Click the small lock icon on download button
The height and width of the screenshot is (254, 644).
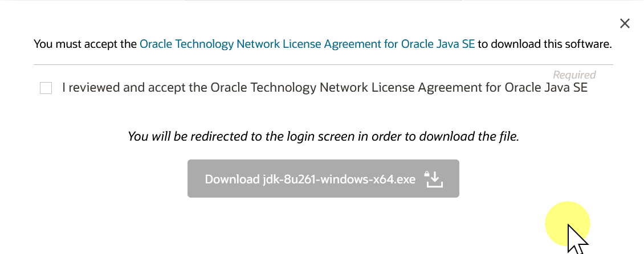point(427,173)
